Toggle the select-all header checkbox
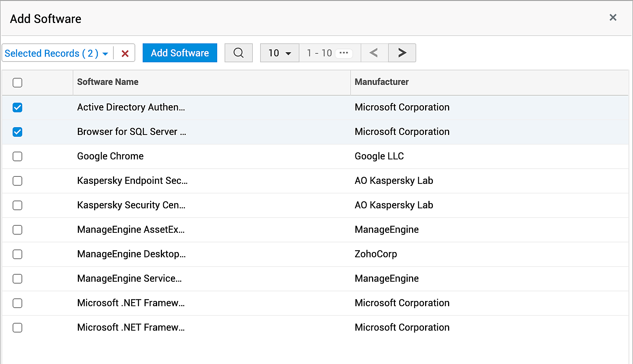 tap(17, 82)
